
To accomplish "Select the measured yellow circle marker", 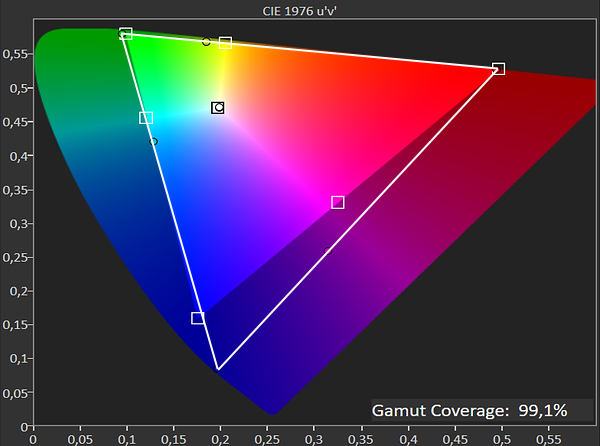I will [206, 42].
